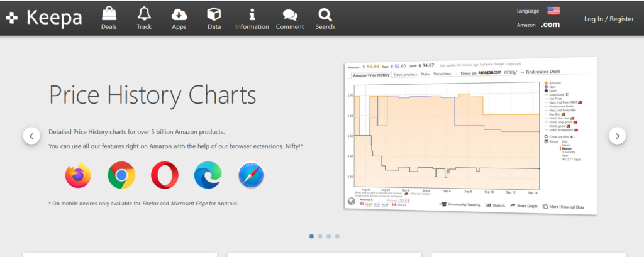Screen dimensions: 644x257
Task: Click Log In / Register
Action: (609, 19)
